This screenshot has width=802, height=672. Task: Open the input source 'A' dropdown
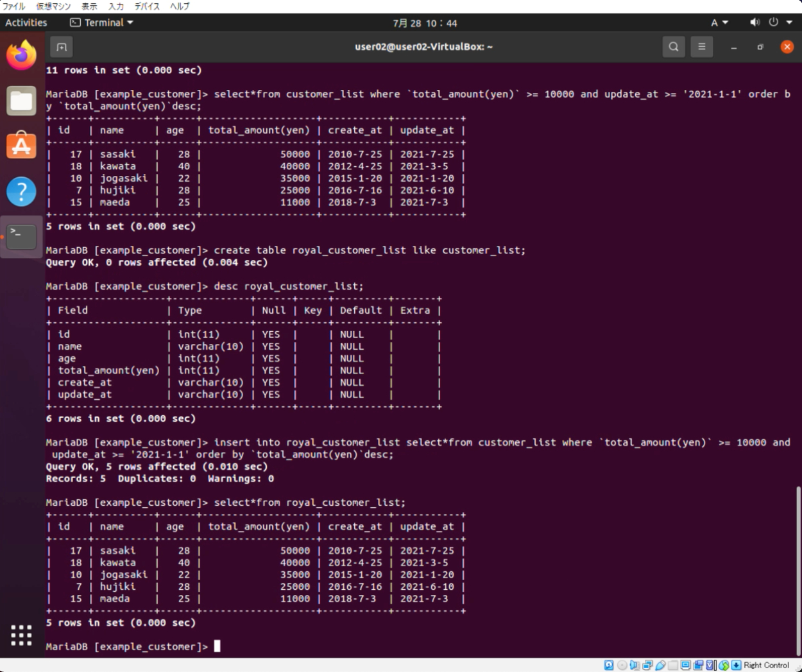(x=719, y=22)
